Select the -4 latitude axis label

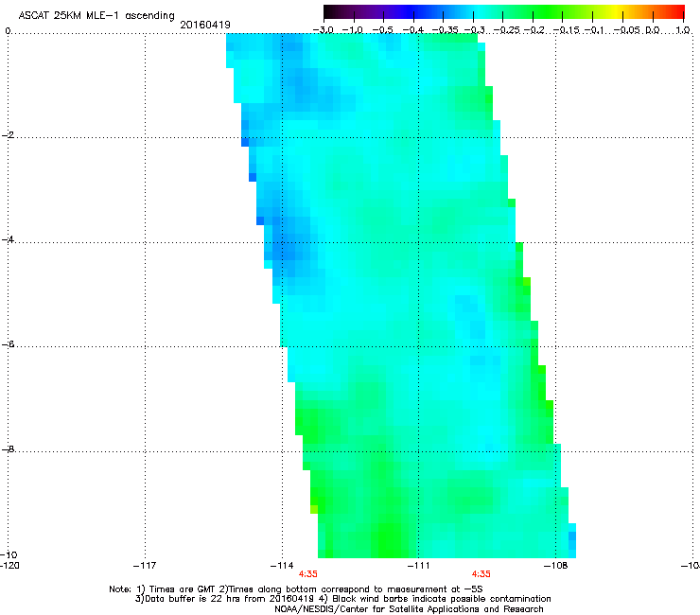(x=8, y=239)
